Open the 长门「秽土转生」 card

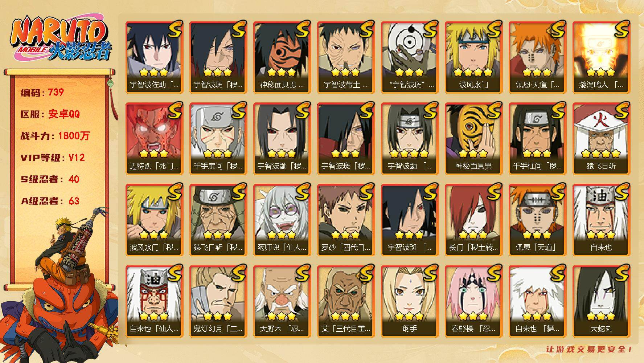[x=473, y=220]
